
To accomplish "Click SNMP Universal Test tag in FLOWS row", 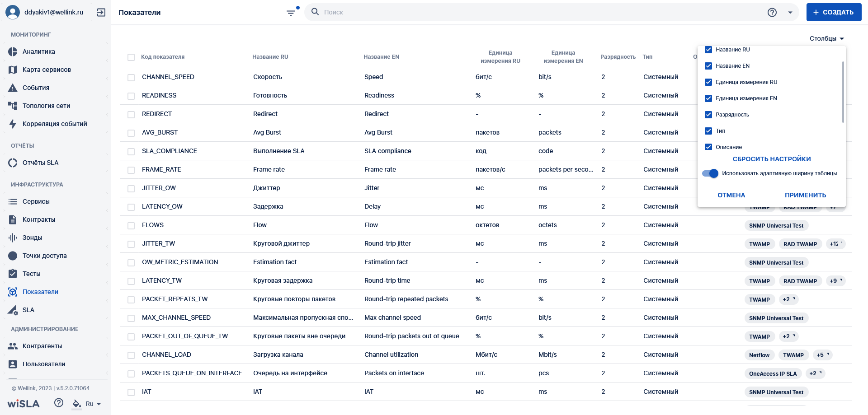I will coord(776,225).
